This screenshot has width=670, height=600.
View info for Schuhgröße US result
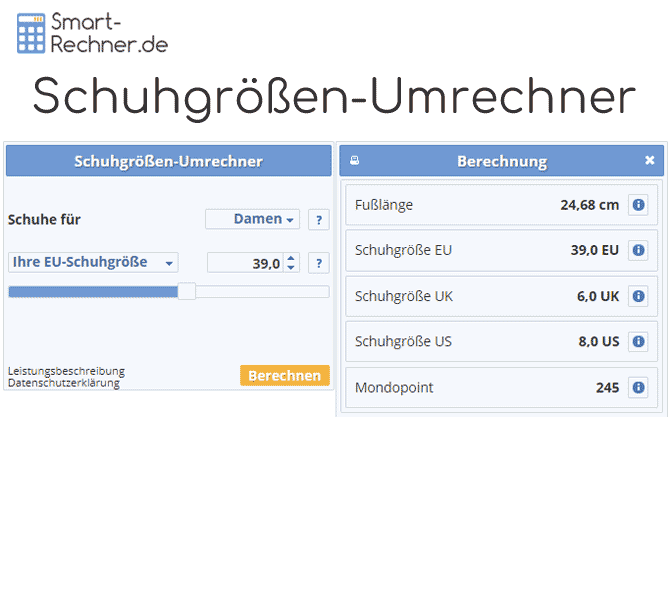click(638, 341)
